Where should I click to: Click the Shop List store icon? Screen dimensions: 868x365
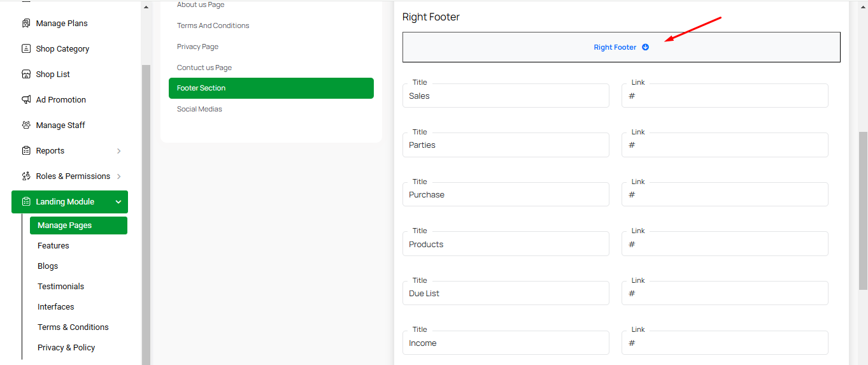pos(26,75)
